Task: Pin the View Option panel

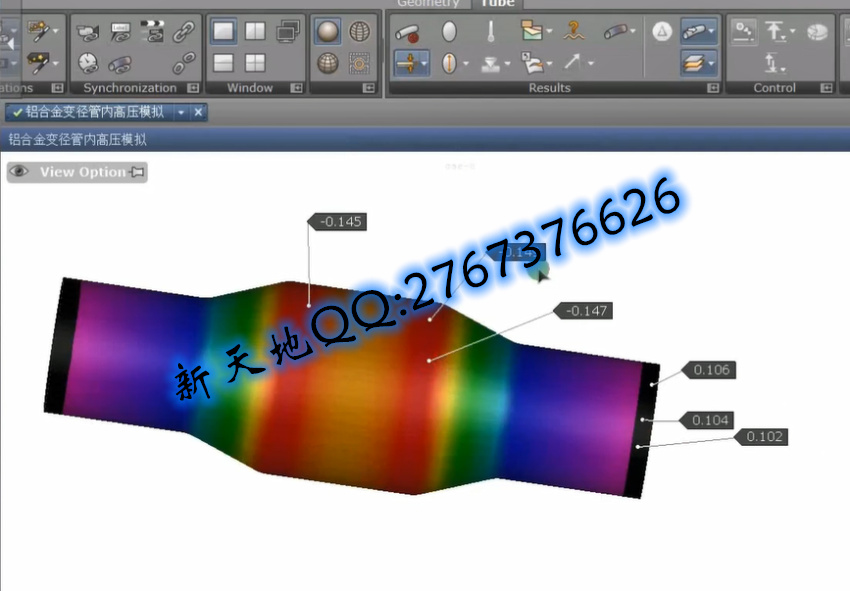Action: 137,172
